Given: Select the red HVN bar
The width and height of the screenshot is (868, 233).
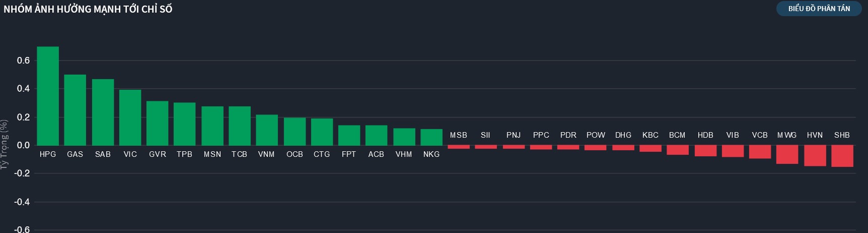Looking at the screenshot, I should pyautogui.click(x=815, y=155).
